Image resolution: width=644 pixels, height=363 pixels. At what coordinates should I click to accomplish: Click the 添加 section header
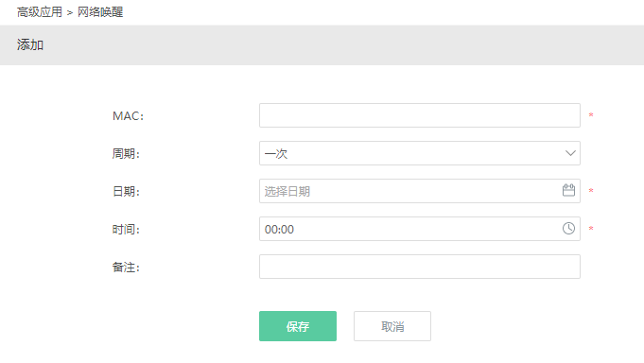pyautogui.click(x=30, y=44)
